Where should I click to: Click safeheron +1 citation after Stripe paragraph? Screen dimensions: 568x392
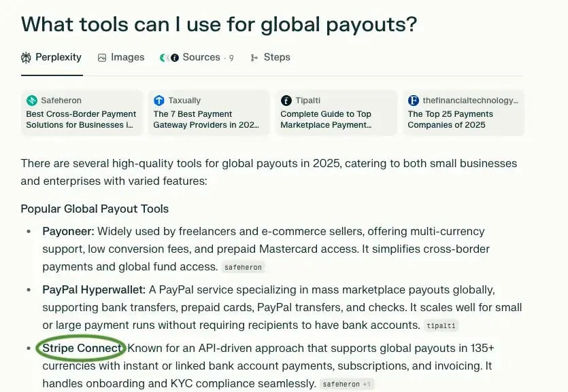coord(346,384)
